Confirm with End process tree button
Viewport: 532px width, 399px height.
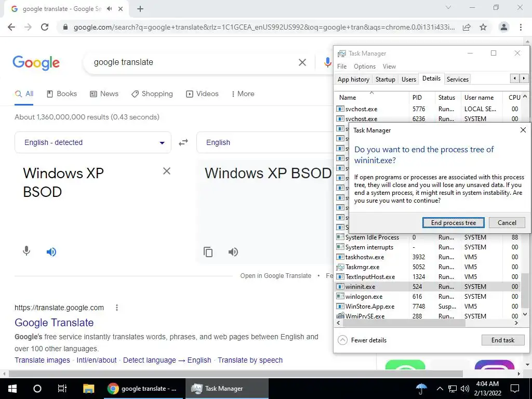453,223
